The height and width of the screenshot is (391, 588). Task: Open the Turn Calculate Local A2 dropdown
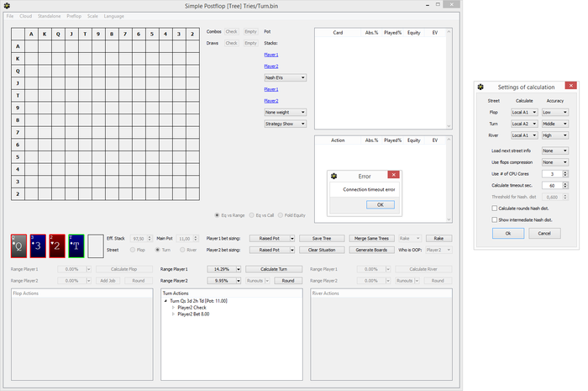pyautogui.click(x=524, y=124)
